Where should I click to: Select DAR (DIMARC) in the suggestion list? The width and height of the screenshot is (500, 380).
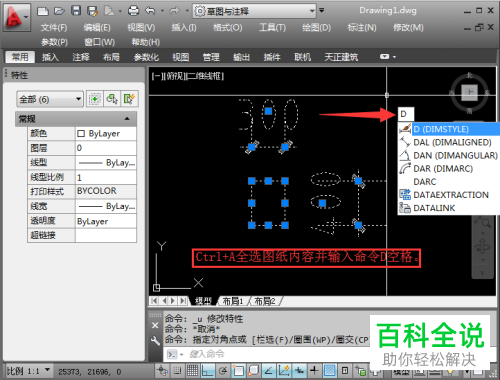coord(449,169)
